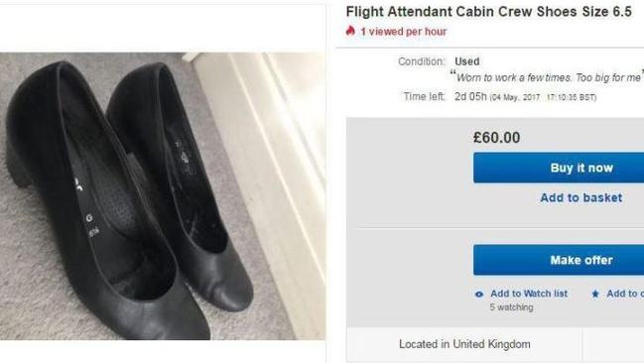Click the £60.00 price text

pyautogui.click(x=496, y=137)
